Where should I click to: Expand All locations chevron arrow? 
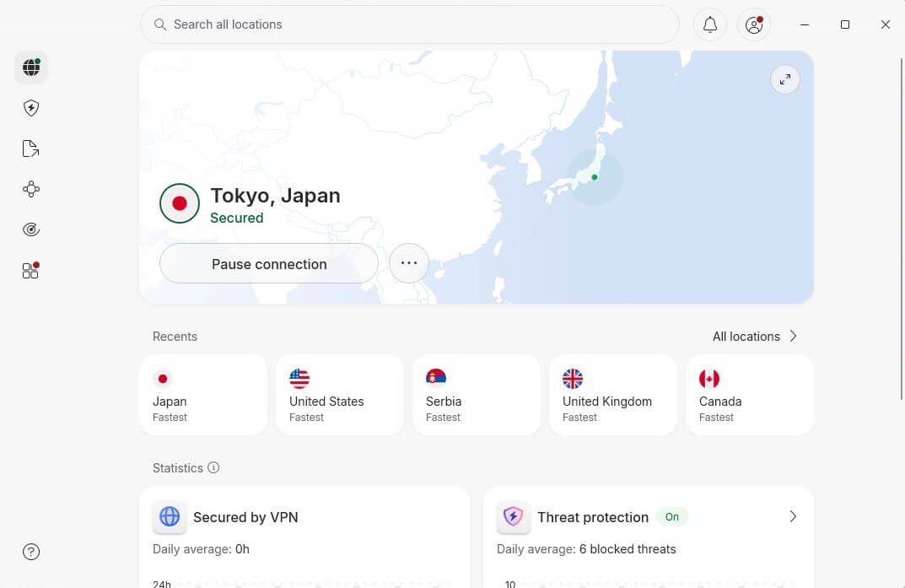click(793, 336)
